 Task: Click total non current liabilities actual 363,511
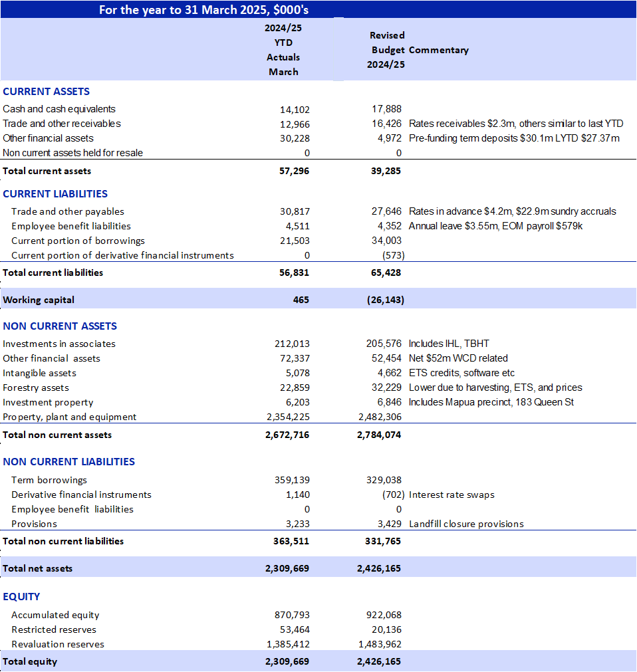pyautogui.click(x=291, y=541)
